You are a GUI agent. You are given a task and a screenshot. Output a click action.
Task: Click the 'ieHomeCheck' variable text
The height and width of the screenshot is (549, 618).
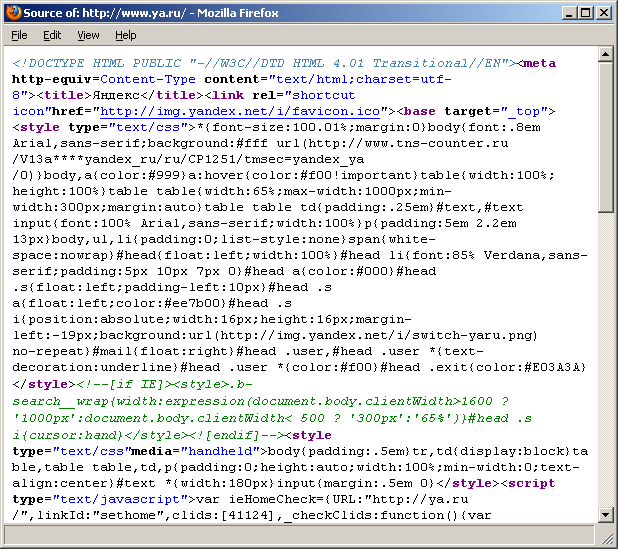click(x=273, y=499)
